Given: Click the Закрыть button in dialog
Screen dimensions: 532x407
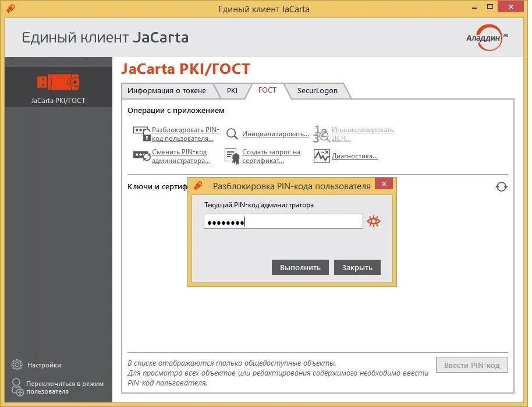Looking at the screenshot, I should tap(357, 267).
